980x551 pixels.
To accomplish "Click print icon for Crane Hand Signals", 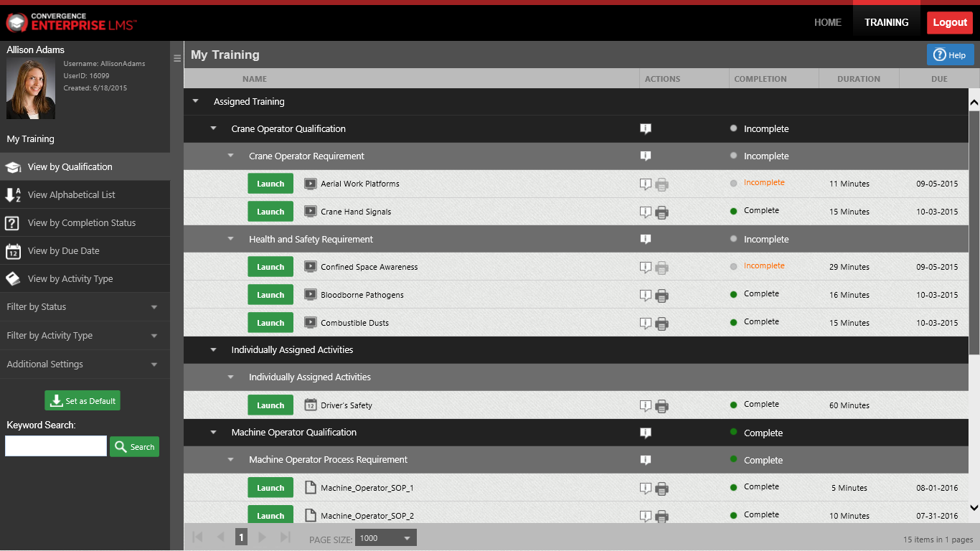I will [662, 212].
